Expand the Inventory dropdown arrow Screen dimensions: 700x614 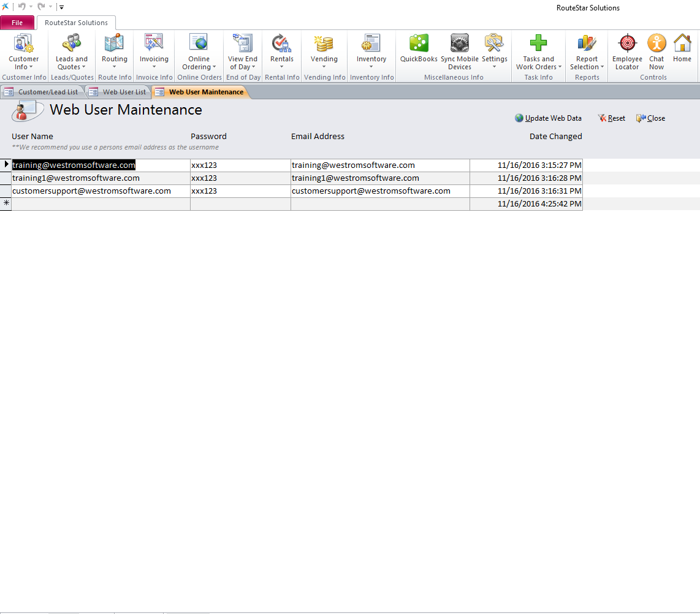[371, 67]
